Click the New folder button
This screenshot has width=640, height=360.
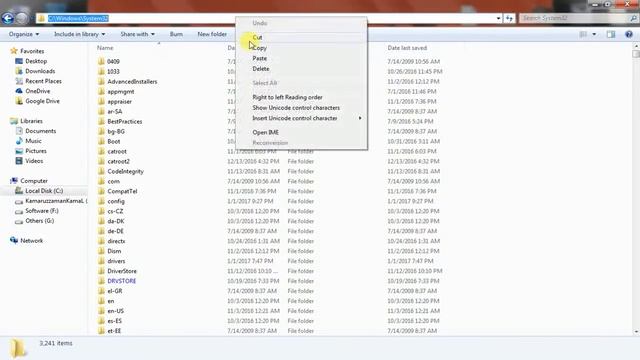click(212, 34)
